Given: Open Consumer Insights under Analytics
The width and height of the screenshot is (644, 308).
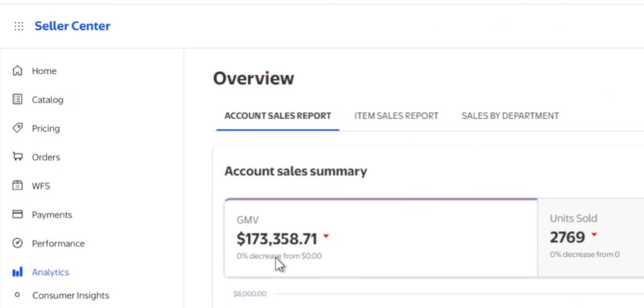Looking at the screenshot, I should click(70, 295).
